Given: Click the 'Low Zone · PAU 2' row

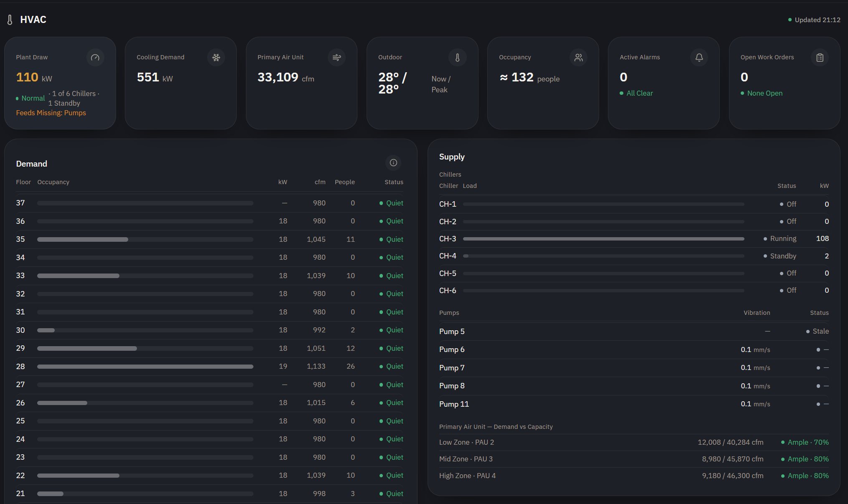Looking at the screenshot, I should pos(634,442).
